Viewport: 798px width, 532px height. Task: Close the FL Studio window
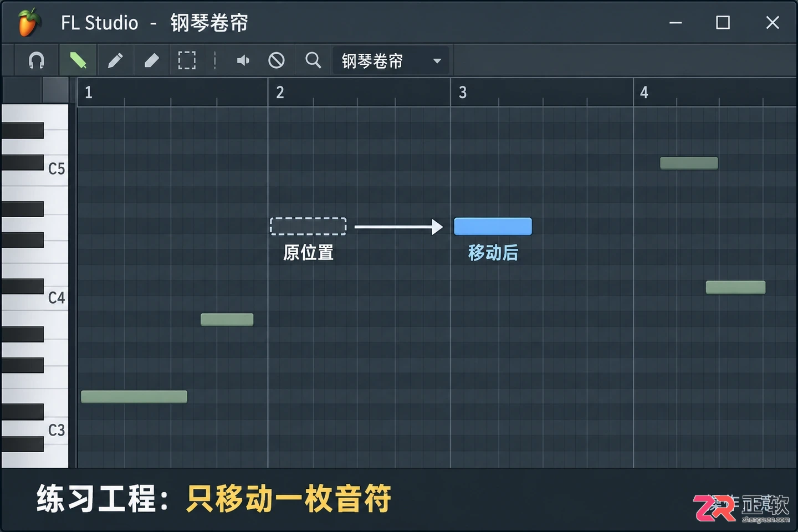coord(773,23)
